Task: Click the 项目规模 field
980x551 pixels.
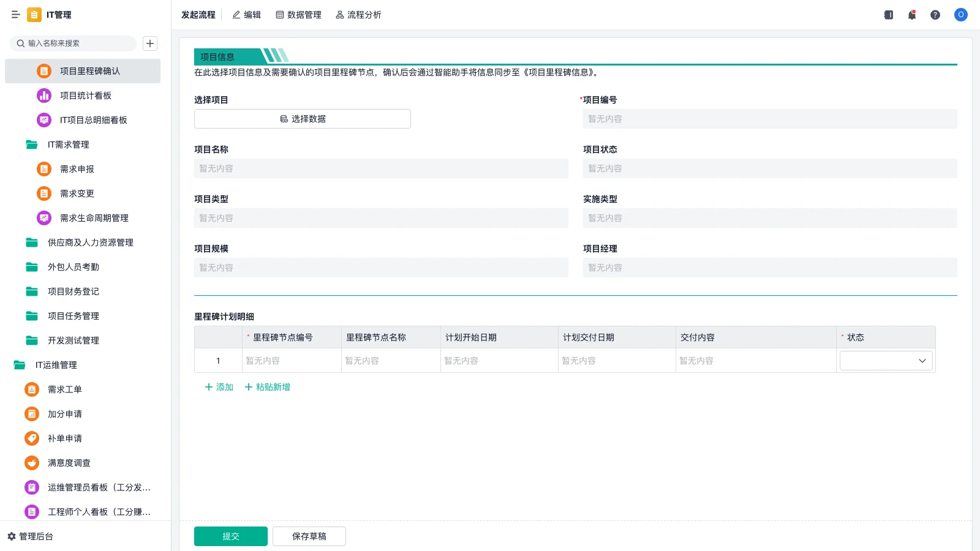Action: [381, 268]
